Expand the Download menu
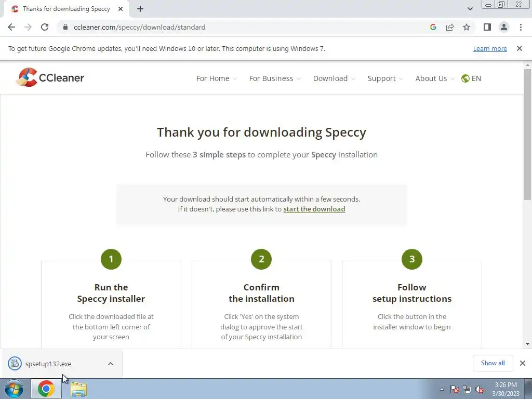 tap(334, 78)
